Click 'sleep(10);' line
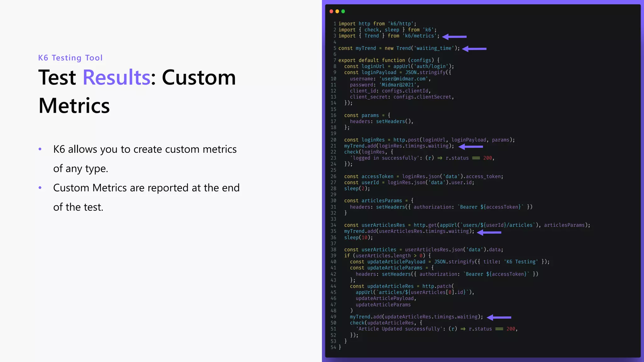 (358, 238)
